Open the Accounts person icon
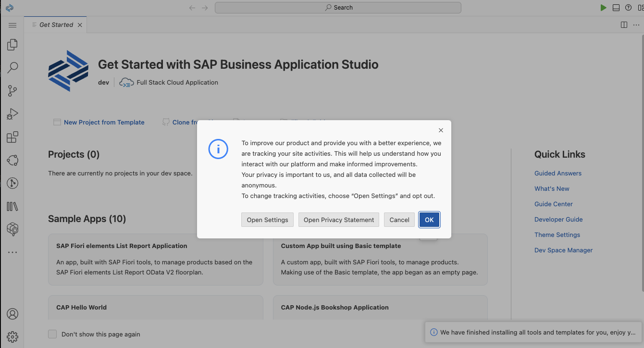Viewport: 644px width, 348px height. (12, 314)
